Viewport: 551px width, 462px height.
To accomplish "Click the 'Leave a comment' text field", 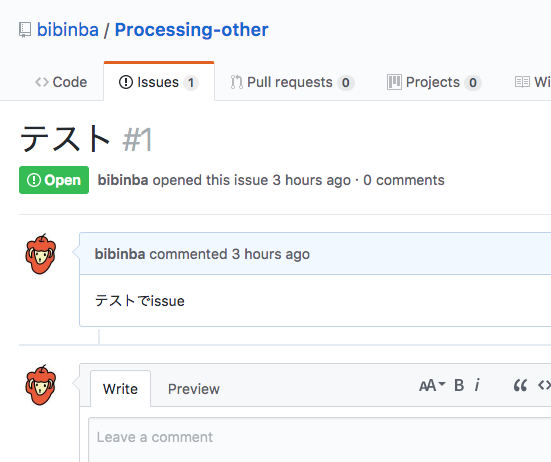I will click(319, 440).
